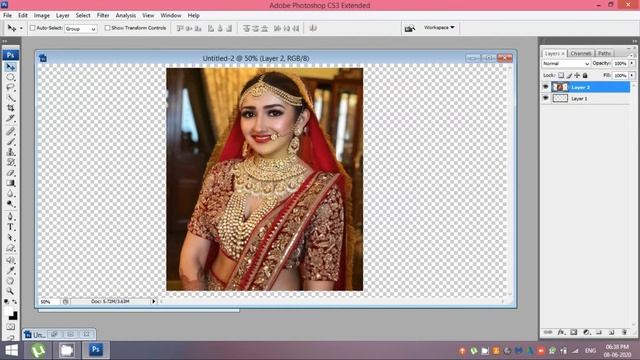
Task: Toggle Quick Mask mode icon
Action: (11, 327)
